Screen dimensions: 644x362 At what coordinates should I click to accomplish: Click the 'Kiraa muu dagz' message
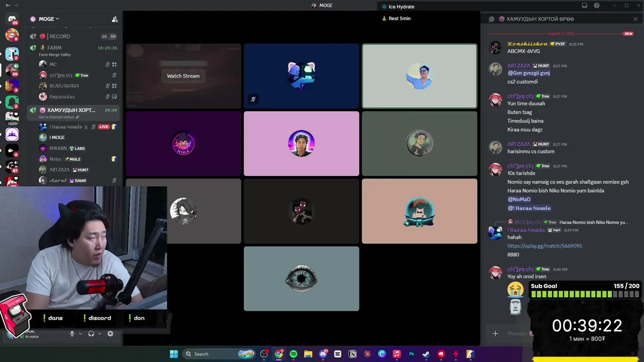coord(525,130)
